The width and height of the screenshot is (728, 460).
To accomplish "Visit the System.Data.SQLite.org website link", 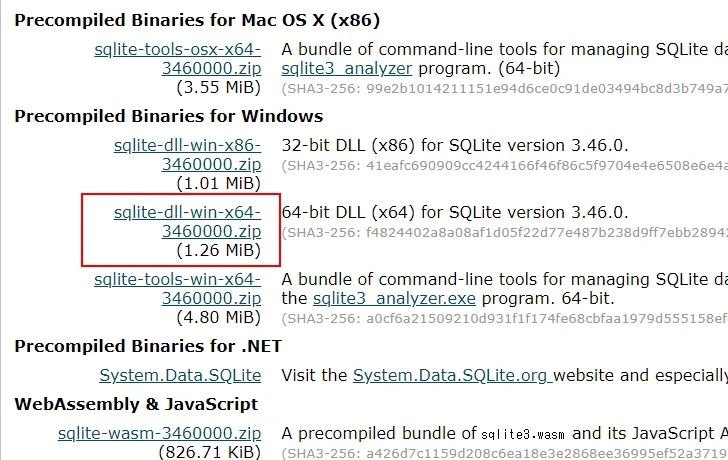I will pyautogui.click(x=453, y=376).
